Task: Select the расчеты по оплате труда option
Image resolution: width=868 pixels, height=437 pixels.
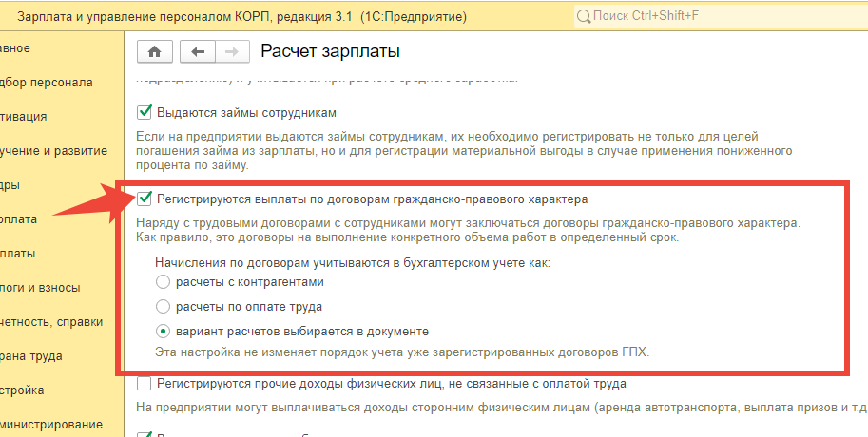Action: (163, 307)
